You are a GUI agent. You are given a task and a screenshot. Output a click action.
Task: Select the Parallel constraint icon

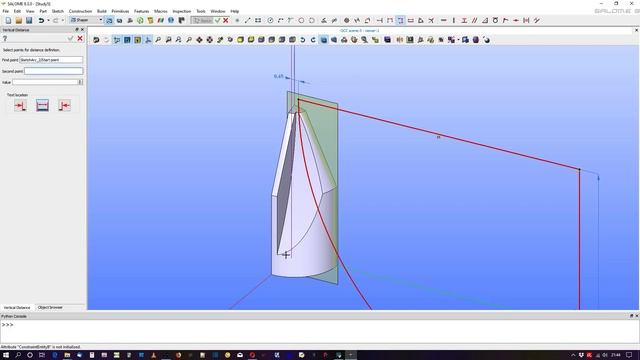(474, 20)
